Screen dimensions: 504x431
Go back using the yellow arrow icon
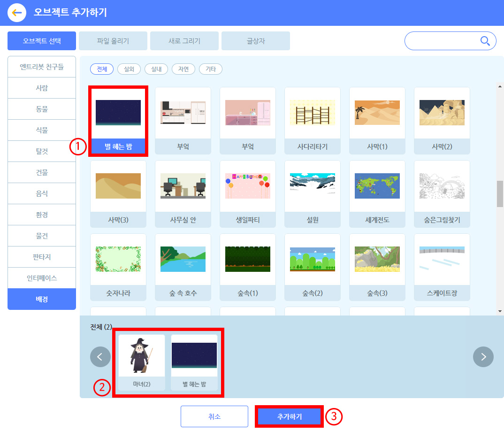17,13
